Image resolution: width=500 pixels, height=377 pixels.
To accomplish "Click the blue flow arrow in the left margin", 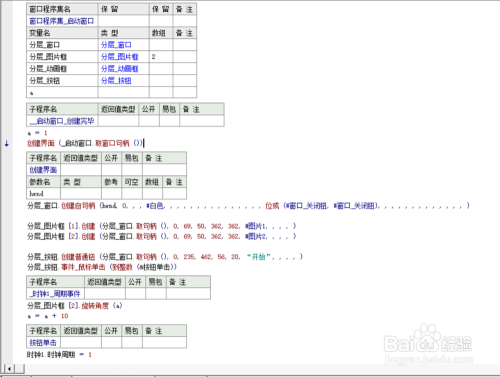I will pyautogui.click(x=7, y=144).
